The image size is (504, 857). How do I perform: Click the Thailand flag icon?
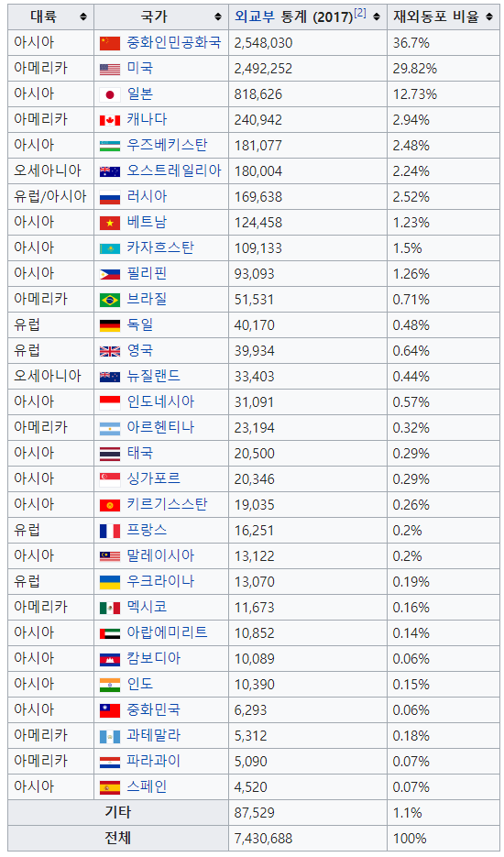pyautogui.click(x=110, y=454)
